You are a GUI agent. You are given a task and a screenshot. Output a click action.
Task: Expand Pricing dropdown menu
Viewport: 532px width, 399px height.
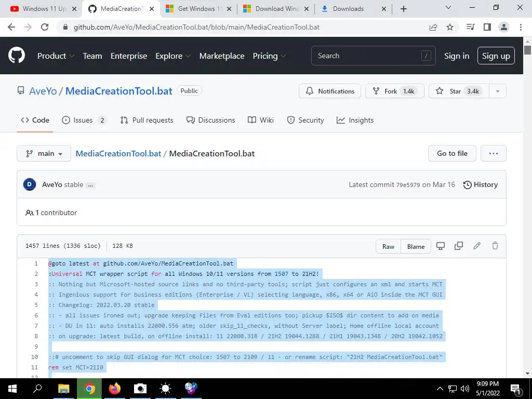(270, 56)
